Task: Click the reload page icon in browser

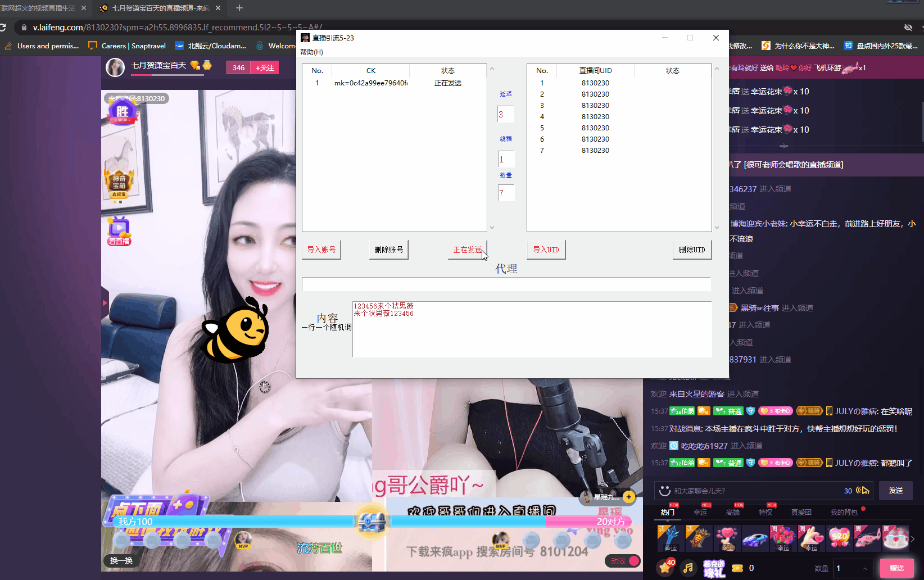Action: (x=3, y=27)
